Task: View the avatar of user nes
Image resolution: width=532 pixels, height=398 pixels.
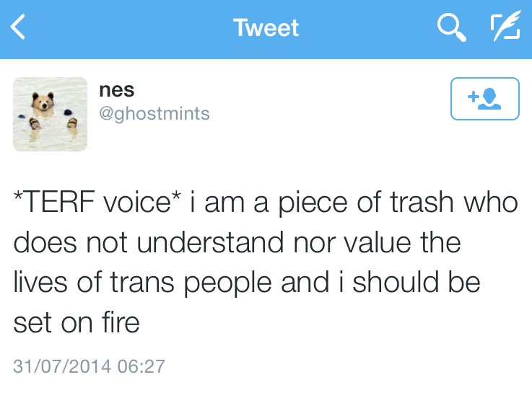Action: pyautogui.click(x=51, y=114)
